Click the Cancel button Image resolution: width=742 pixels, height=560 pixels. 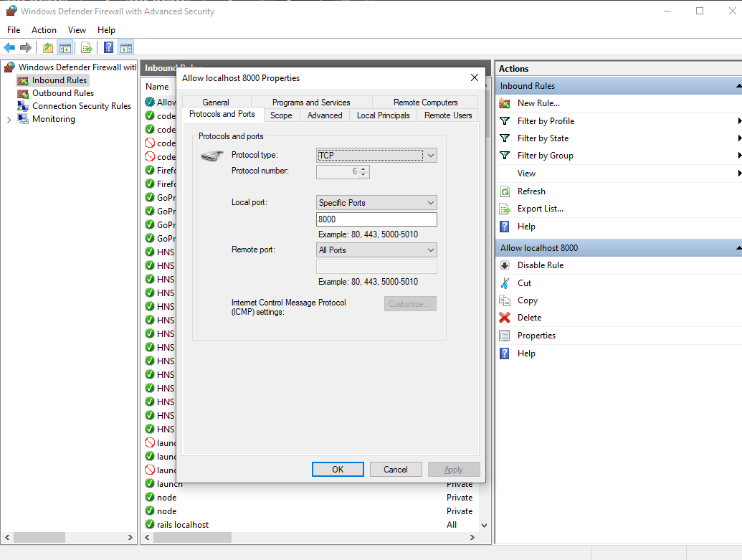coord(396,469)
